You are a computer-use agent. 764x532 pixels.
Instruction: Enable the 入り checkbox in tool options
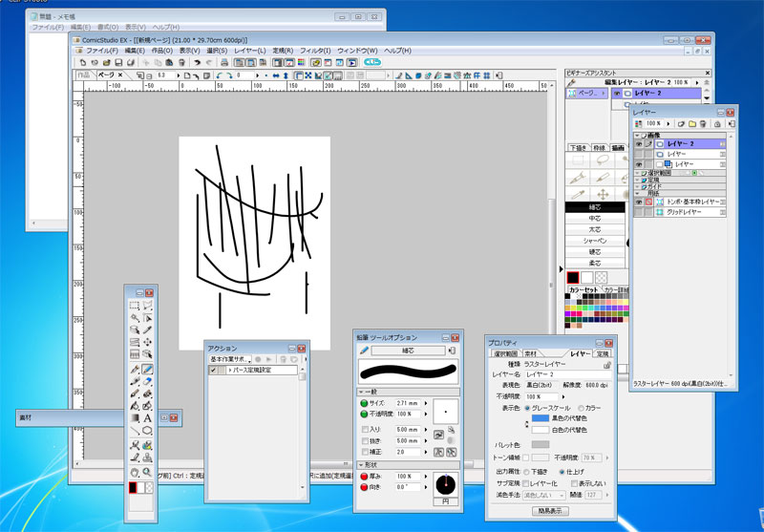[364, 431]
